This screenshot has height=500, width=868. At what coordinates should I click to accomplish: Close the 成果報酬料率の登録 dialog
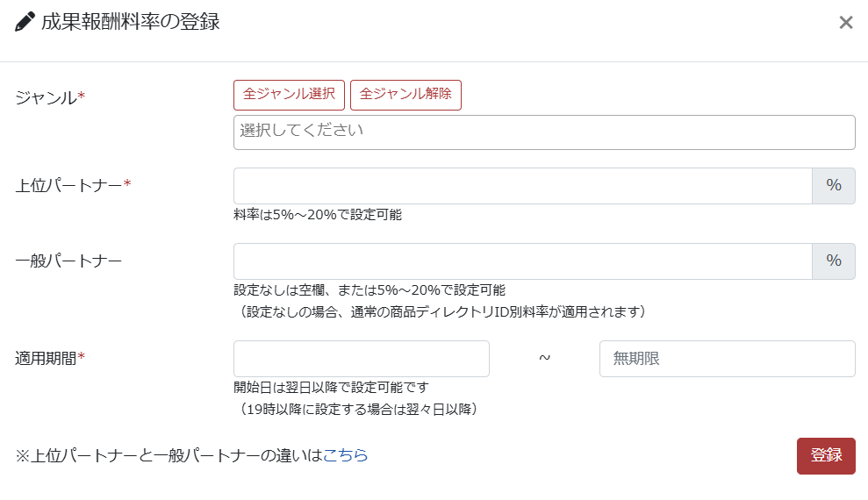click(x=845, y=23)
